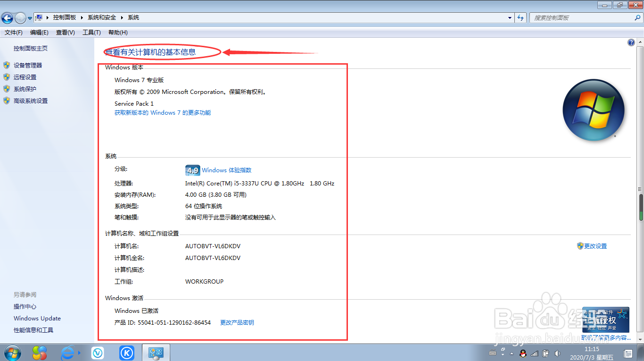
Task: Click the Back navigation arrow button
Action: pos(7,18)
